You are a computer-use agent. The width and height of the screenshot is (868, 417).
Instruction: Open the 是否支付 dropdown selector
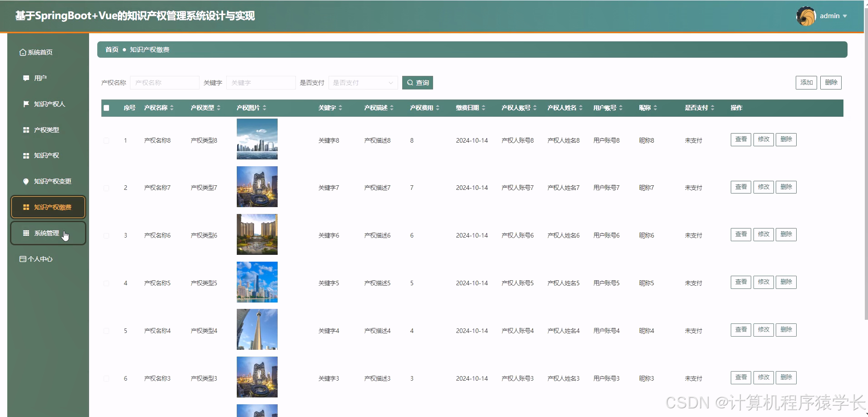(x=363, y=82)
